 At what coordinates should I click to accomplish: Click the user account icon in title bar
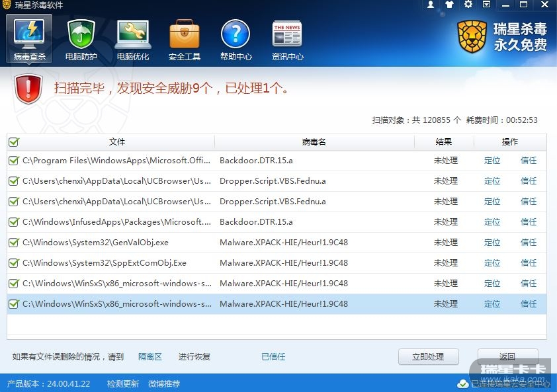[x=431, y=4]
